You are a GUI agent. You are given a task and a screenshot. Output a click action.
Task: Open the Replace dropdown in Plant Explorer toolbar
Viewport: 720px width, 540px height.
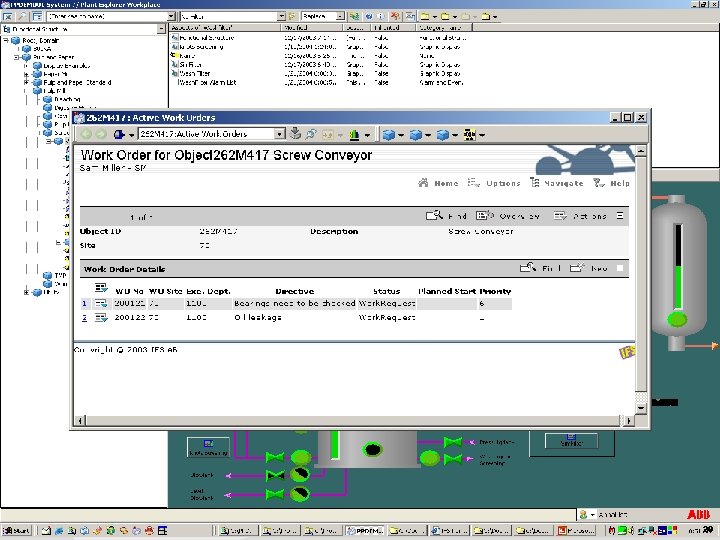[340, 16]
